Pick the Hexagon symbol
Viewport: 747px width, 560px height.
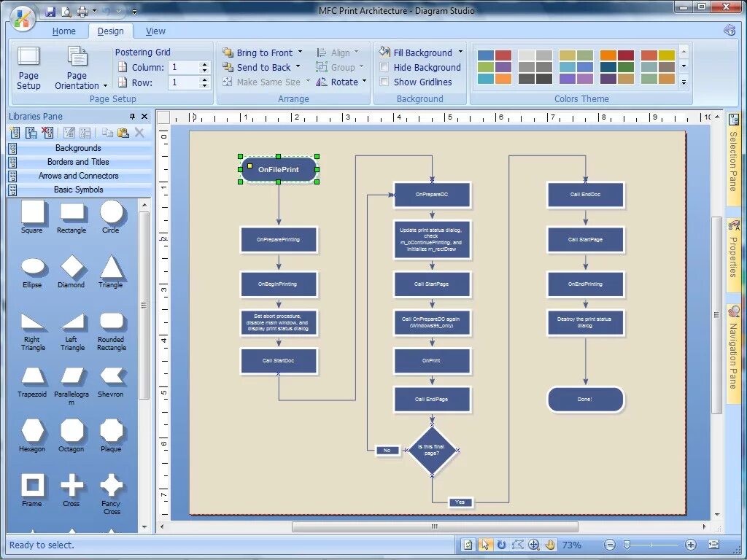32,432
